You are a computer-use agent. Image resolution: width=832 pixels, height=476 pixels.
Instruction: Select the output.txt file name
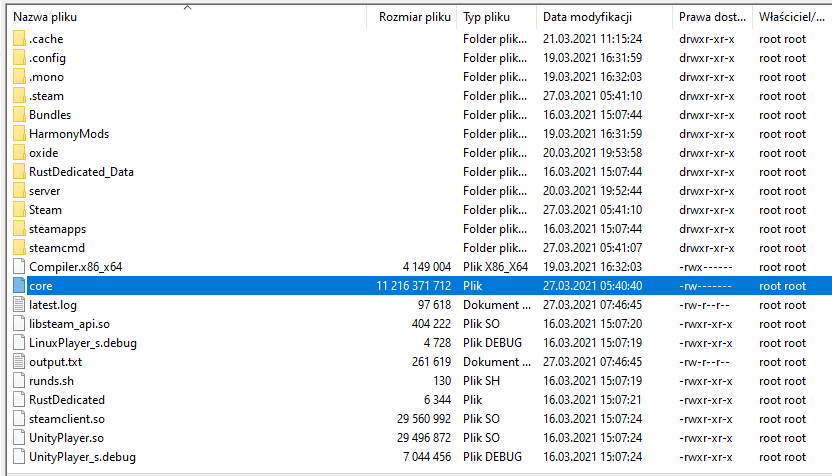pyautogui.click(x=55, y=362)
